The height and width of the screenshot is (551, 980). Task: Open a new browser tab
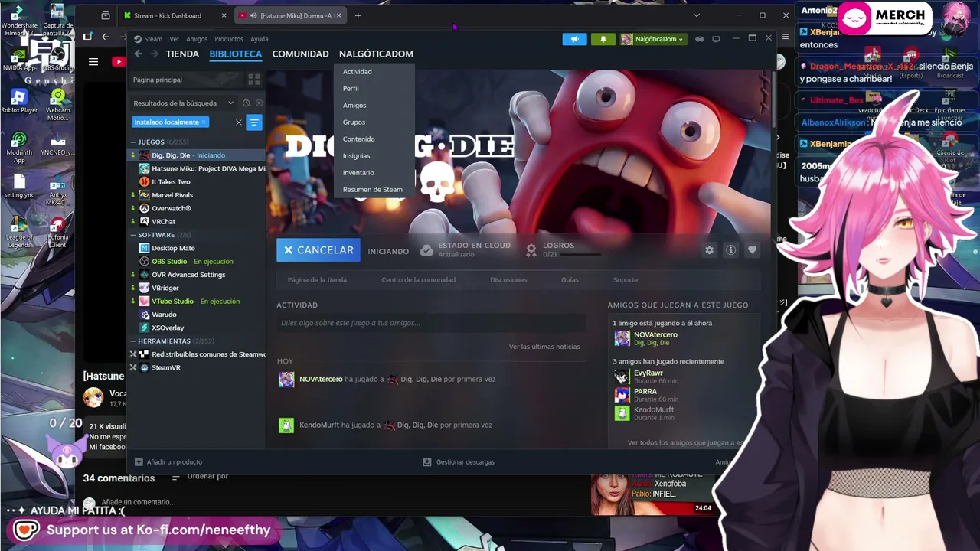point(358,15)
